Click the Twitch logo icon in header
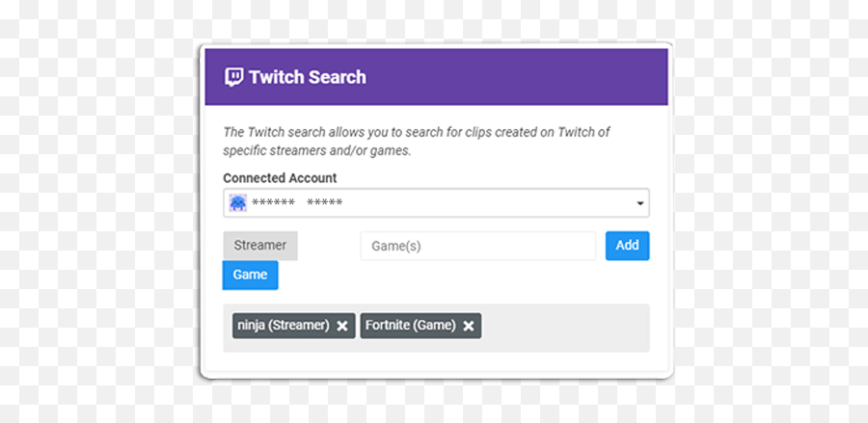Image resolution: width=868 pixels, height=423 pixels. tap(233, 77)
